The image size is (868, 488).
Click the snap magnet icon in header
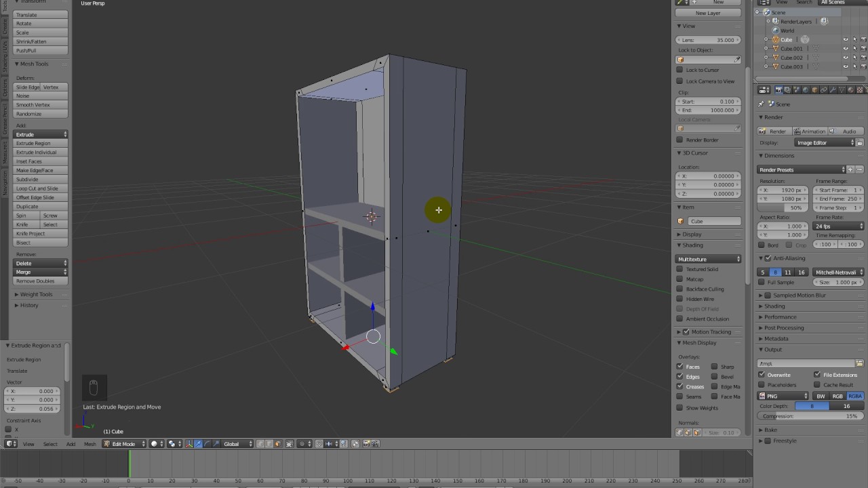(319, 444)
